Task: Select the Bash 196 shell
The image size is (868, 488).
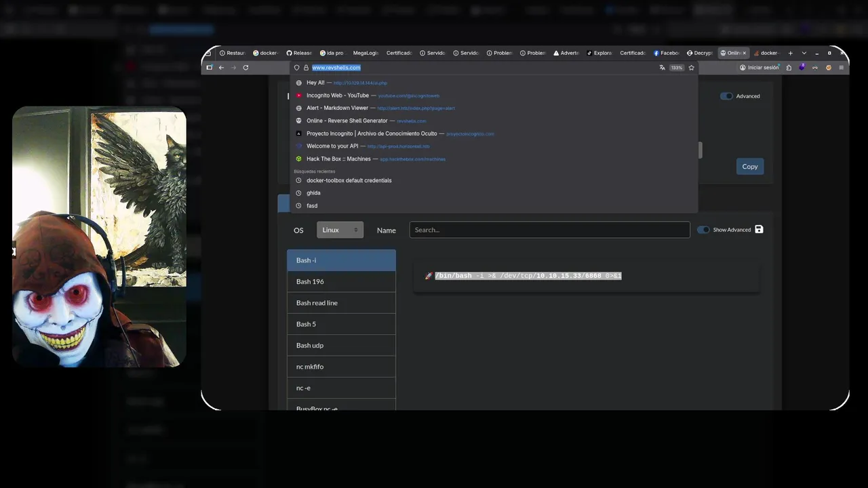Action: point(341,281)
